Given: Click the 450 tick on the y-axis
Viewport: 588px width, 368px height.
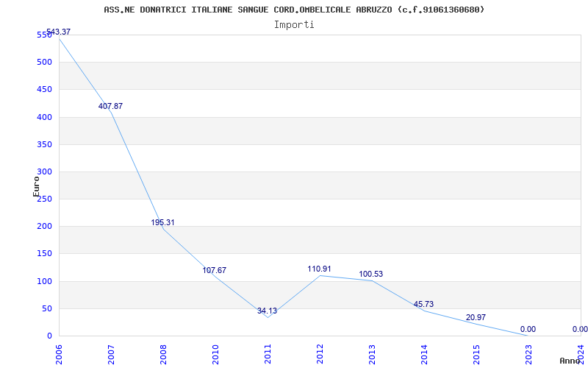Looking at the screenshot, I should [x=44, y=89].
